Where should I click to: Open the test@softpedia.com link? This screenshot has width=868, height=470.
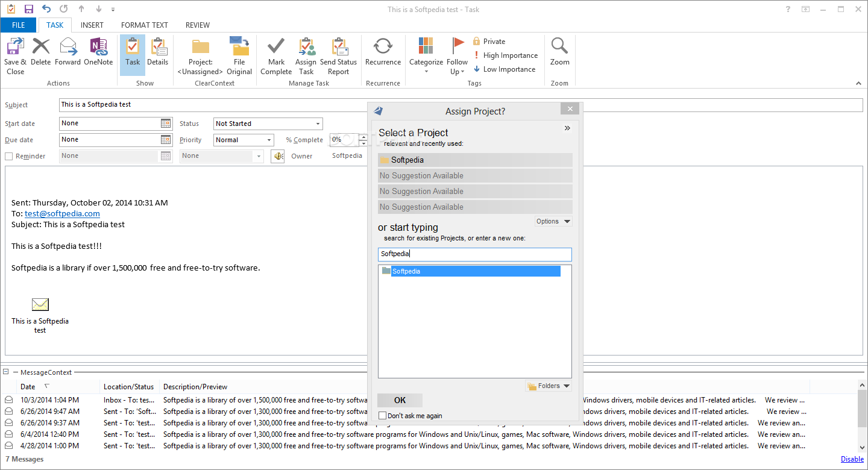coord(62,213)
